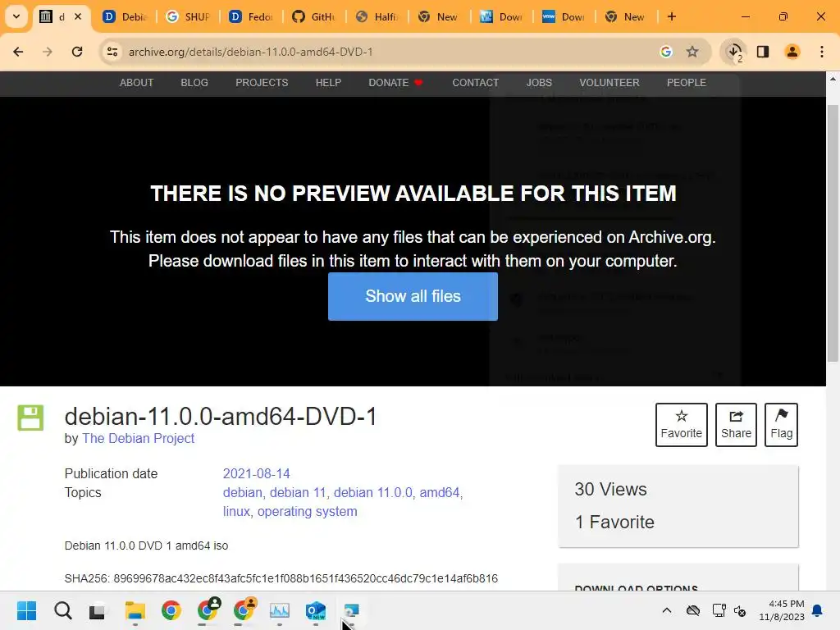840x630 pixels.
Task: Open the JOBS nav item
Action: tap(539, 83)
